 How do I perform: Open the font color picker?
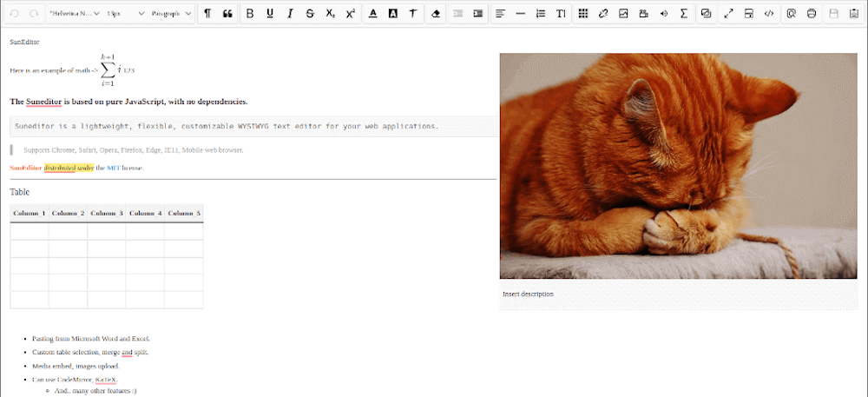point(372,14)
